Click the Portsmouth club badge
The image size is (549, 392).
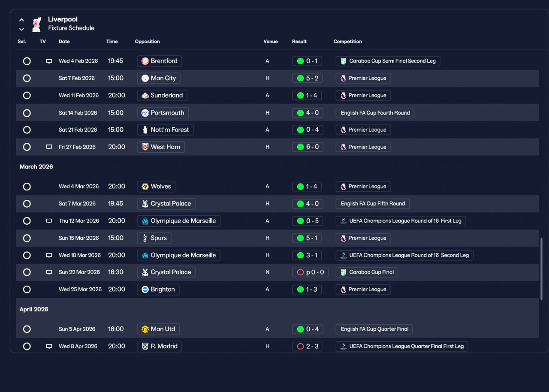tap(145, 113)
